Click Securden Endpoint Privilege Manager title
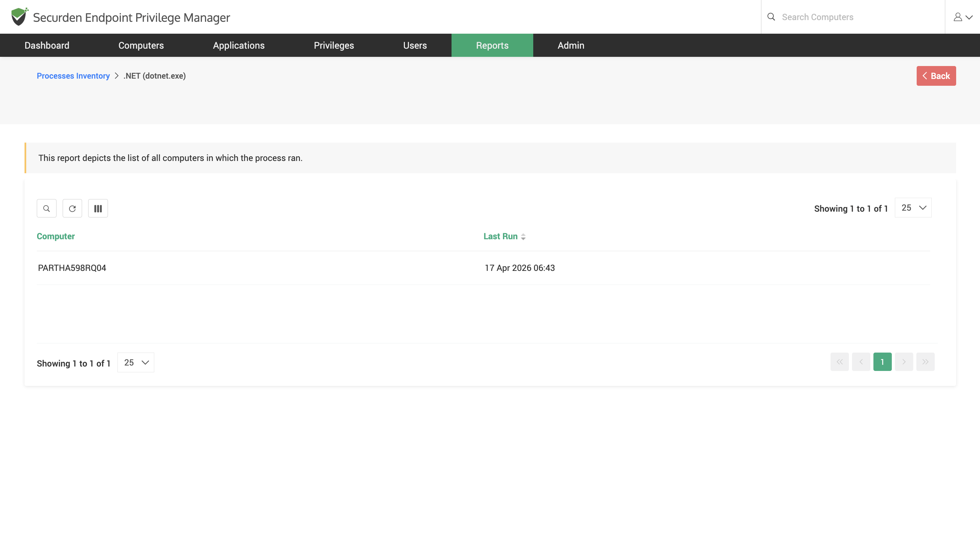Screen dimensions: 980x552 click(132, 17)
